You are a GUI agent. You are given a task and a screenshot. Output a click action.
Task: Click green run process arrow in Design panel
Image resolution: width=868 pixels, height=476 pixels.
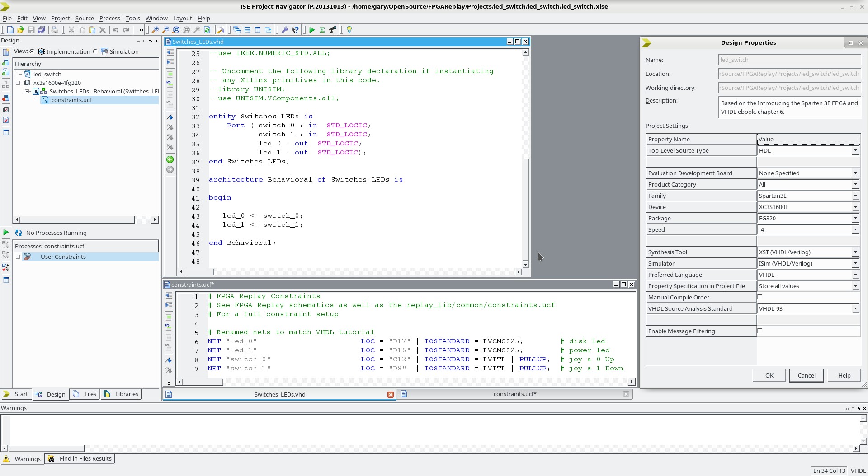click(x=6, y=233)
